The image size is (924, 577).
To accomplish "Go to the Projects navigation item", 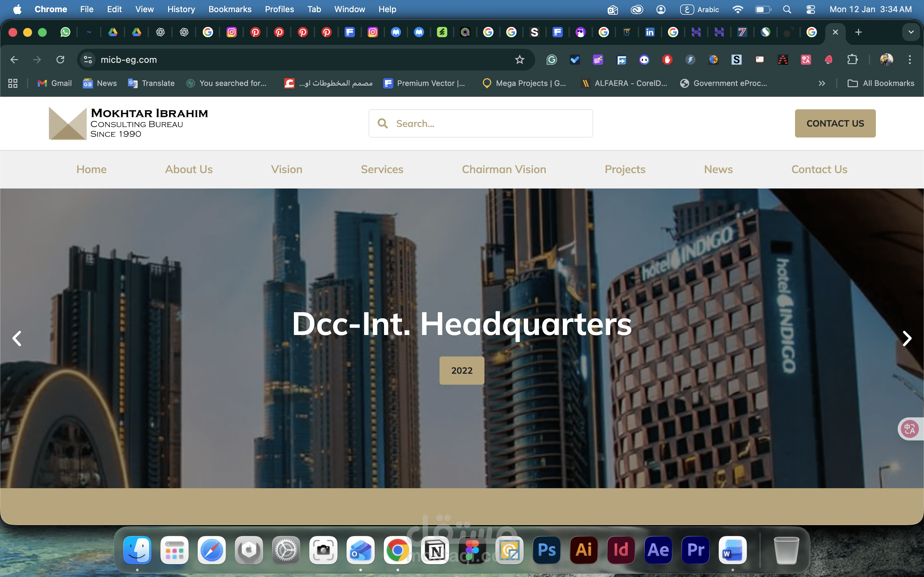I will click(x=625, y=169).
